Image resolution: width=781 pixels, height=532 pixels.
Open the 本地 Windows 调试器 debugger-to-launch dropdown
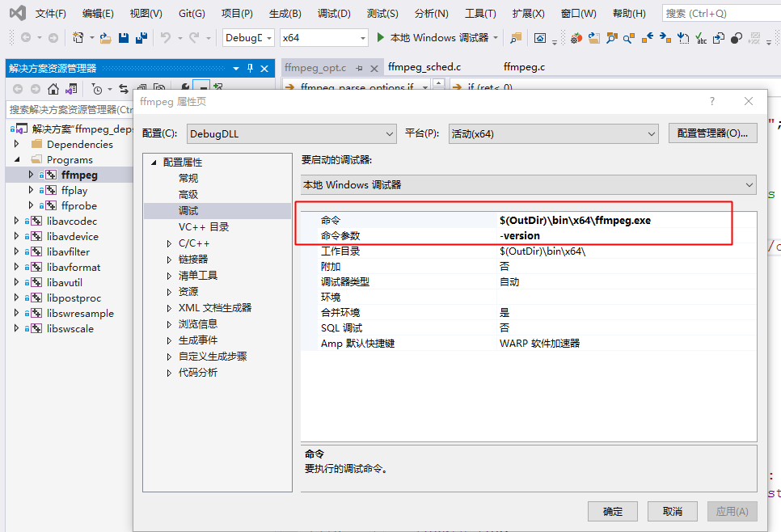(x=529, y=185)
